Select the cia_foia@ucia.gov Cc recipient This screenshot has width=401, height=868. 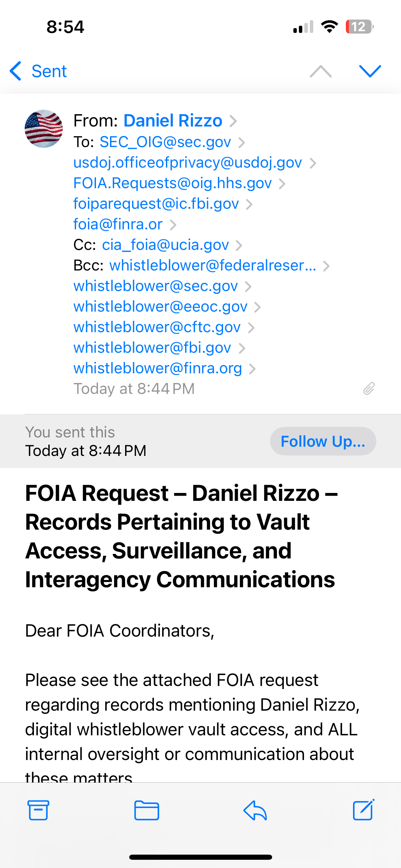[165, 245]
